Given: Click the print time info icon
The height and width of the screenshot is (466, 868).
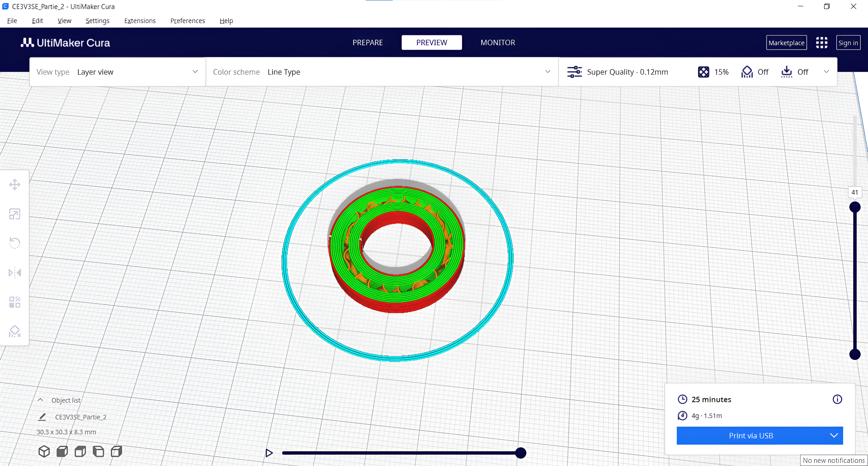Looking at the screenshot, I should pyautogui.click(x=837, y=399).
